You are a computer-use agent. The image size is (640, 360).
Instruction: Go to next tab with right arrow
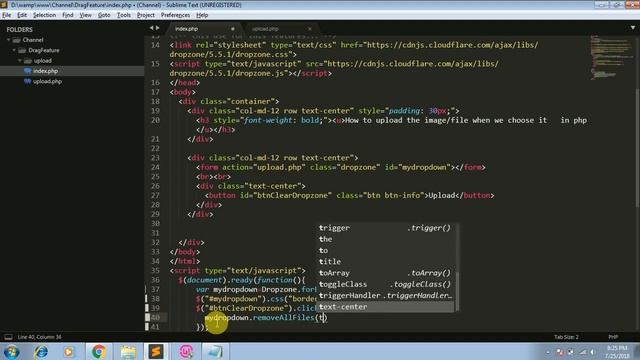point(158,28)
